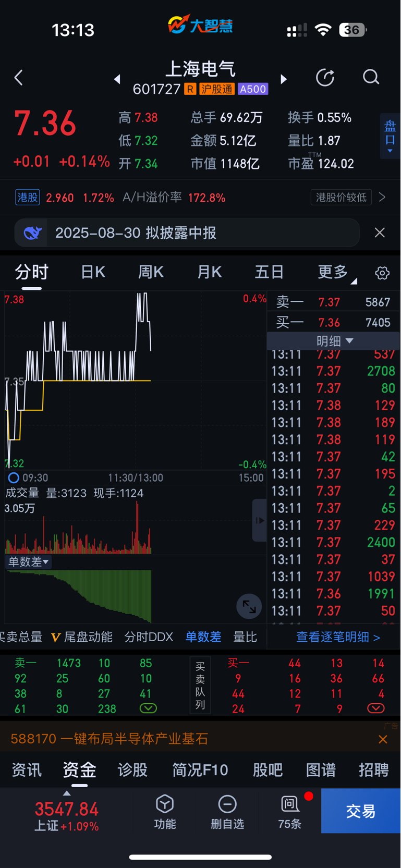401x868 pixels.
Task: Tap the 买一 7.36 quote row
Action: pyautogui.click(x=333, y=323)
